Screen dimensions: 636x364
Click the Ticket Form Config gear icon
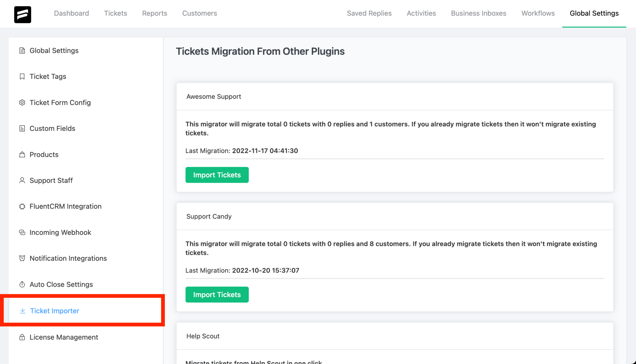click(22, 102)
